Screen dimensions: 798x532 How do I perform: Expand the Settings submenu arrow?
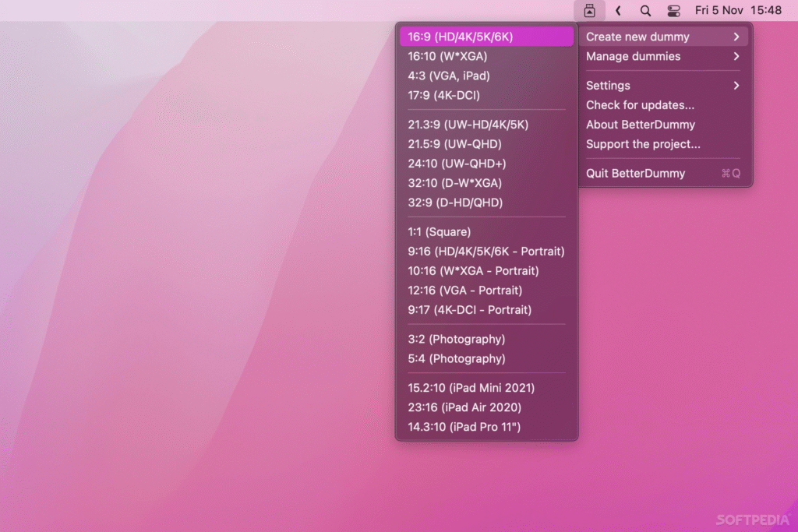pos(736,86)
